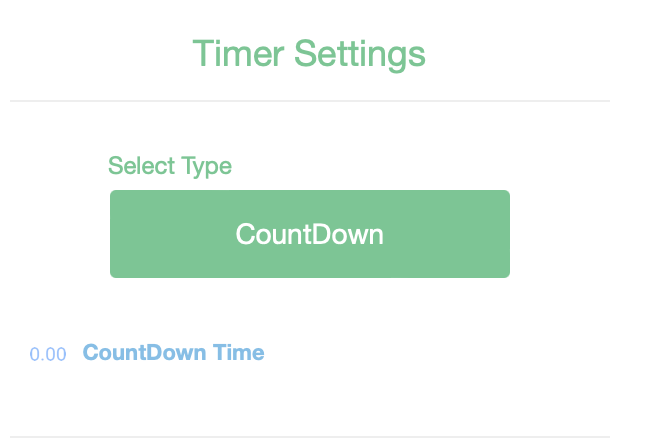Tap the CountDown text inside the green button
Image resolution: width=652 pixels, height=438 pixels.
point(309,234)
